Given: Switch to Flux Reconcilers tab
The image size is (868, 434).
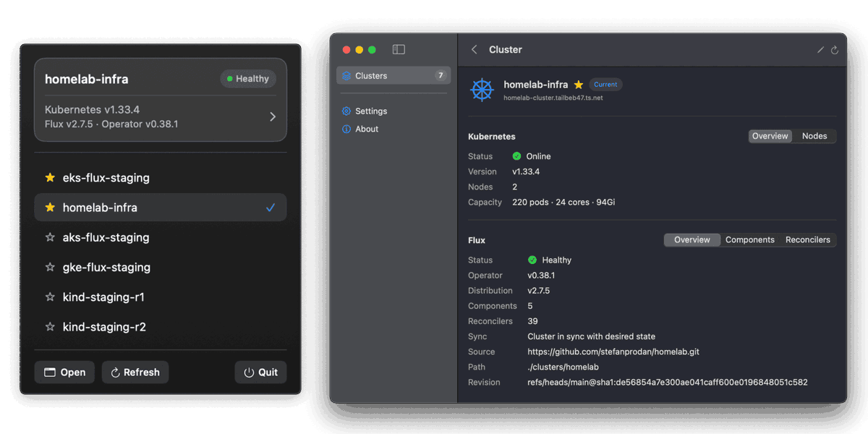Looking at the screenshot, I should click(808, 239).
